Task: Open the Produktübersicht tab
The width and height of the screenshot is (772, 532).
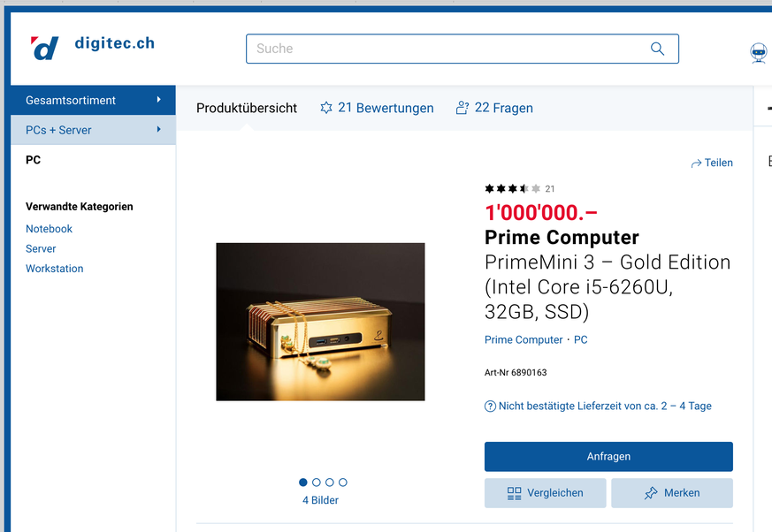Action: [x=247, y=108]
